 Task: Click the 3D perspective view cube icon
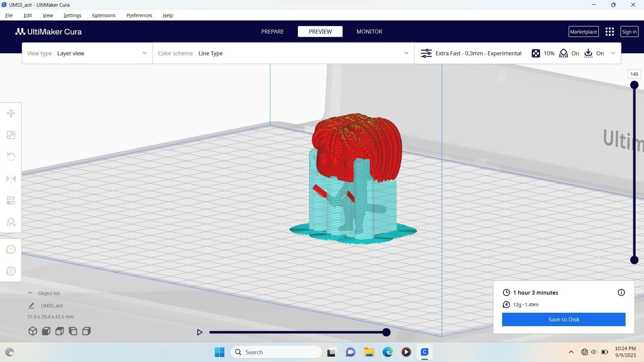tap(33, 331)
